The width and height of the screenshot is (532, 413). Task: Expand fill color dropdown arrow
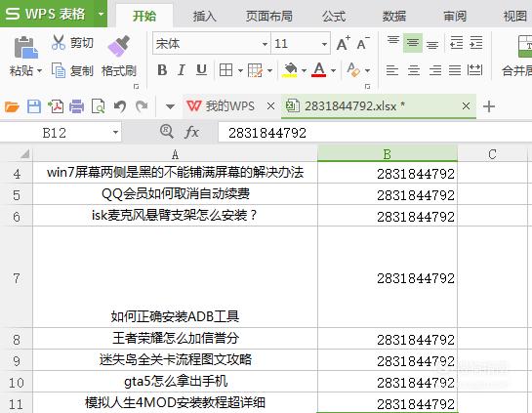pos(304,70)
